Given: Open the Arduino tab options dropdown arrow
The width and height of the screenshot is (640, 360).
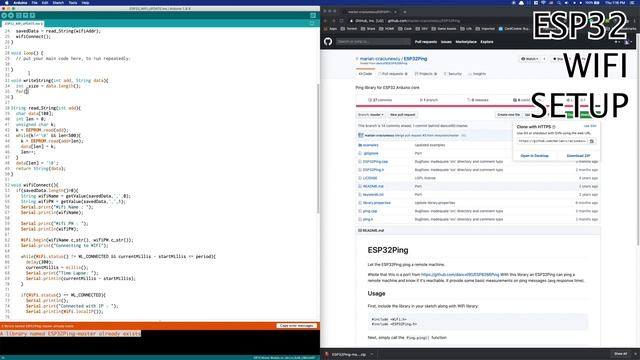Looking at the screenshot, I should 312,24.
